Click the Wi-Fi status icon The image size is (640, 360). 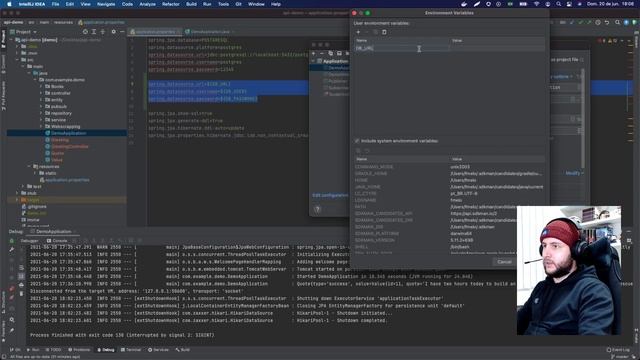tap(536, 4)
